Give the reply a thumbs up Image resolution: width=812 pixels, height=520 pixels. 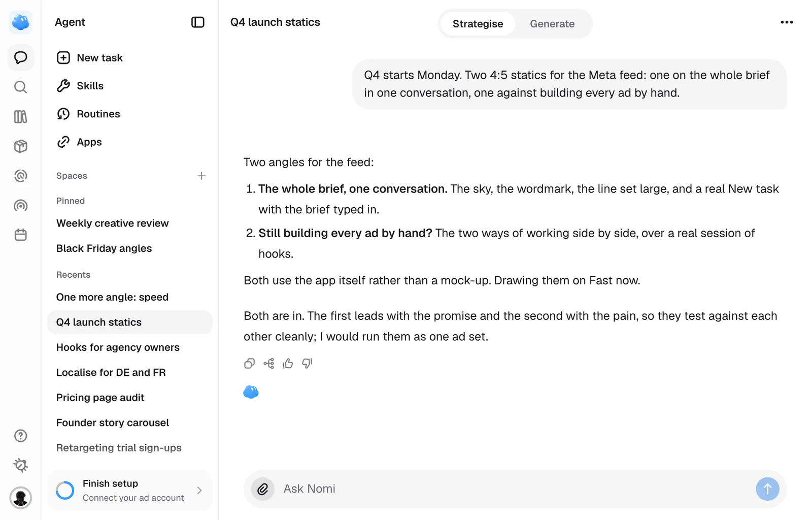288,363
